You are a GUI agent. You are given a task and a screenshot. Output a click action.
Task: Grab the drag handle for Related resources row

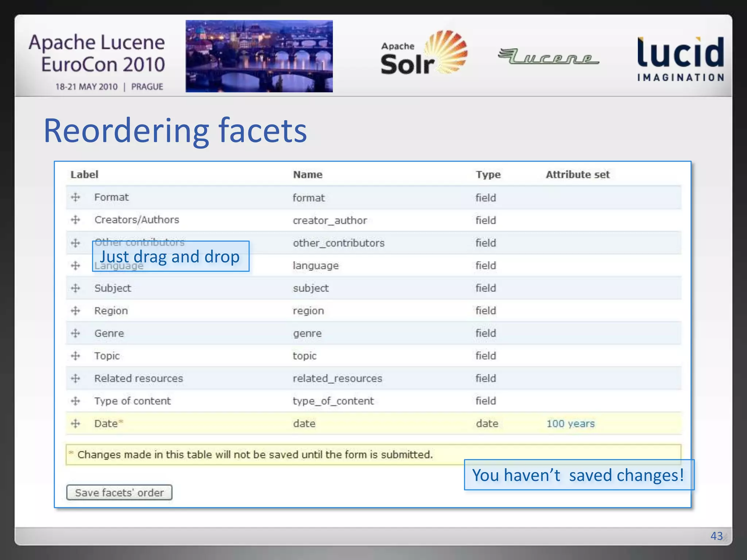point(76,378)
